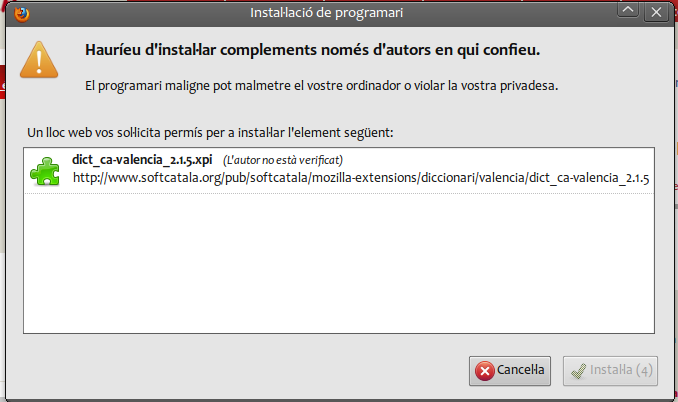The width and height of the screenshot is (678, 402).
Task: Click the Instal·la (4) button
Action: pos(610,371)
